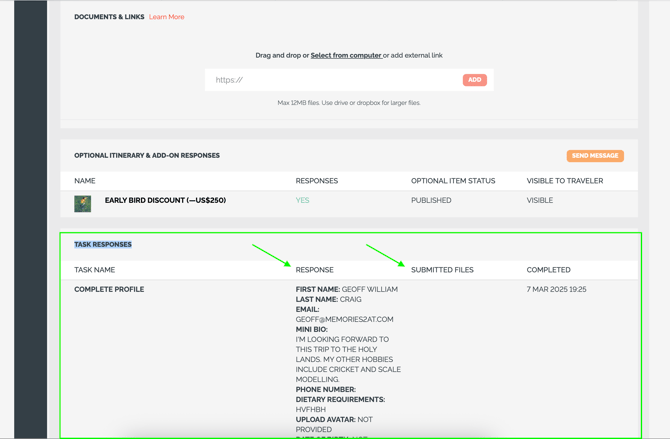Screen dimensions: 670x439
Task: Select the COMPLETE PROFILE task row
Action: pos(109,289)
